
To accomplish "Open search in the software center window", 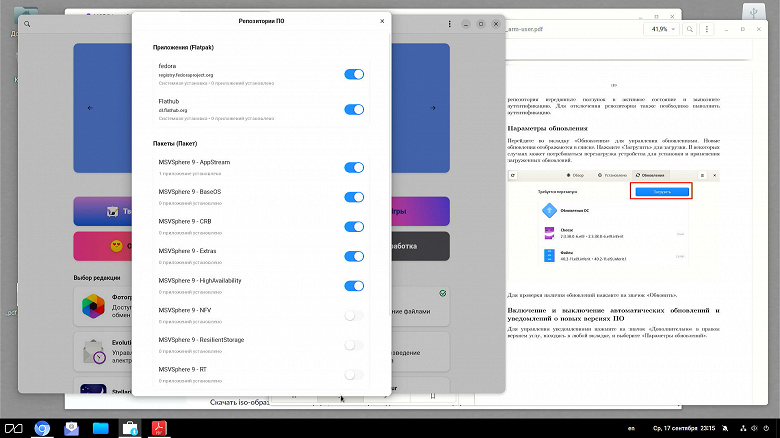I will [27, 24].
